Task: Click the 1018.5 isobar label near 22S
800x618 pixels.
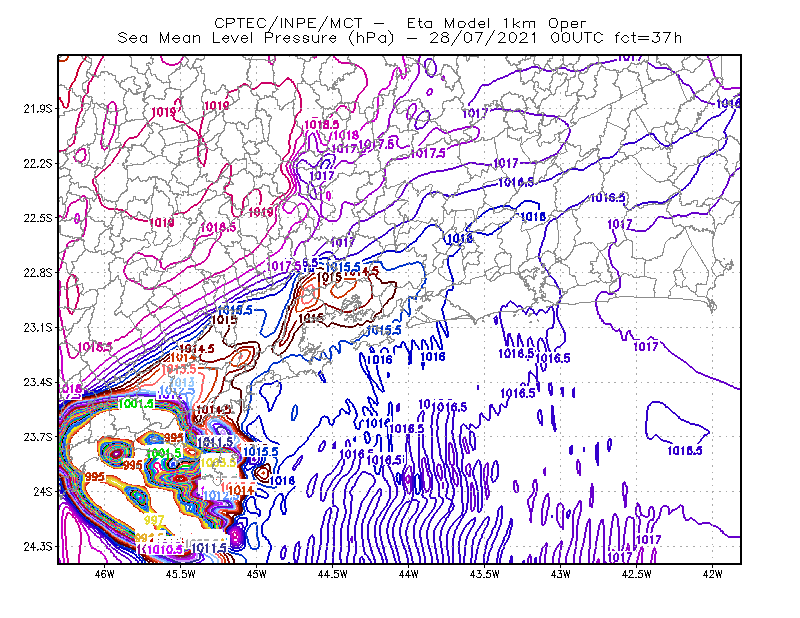Action: pos(321,125)
